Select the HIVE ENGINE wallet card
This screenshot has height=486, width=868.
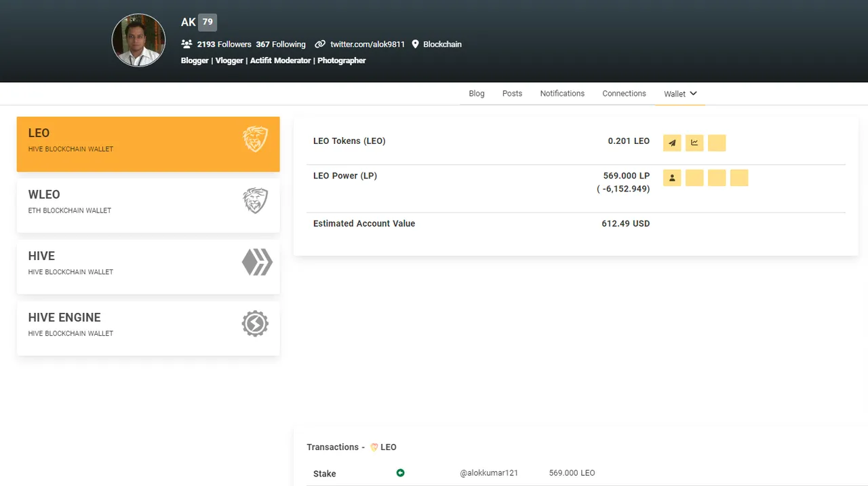click(149, 329)
